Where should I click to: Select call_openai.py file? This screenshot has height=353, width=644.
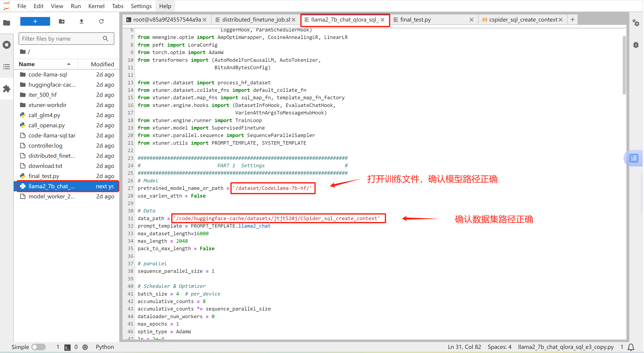(66, 125)
